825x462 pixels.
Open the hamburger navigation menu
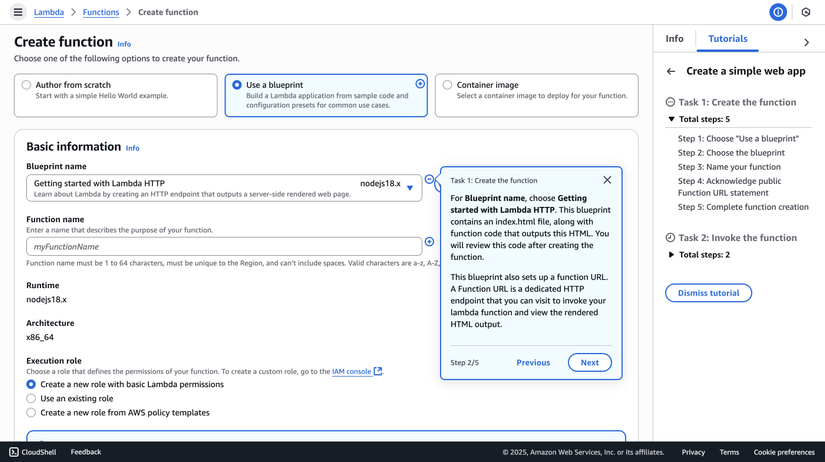[18, 12]
